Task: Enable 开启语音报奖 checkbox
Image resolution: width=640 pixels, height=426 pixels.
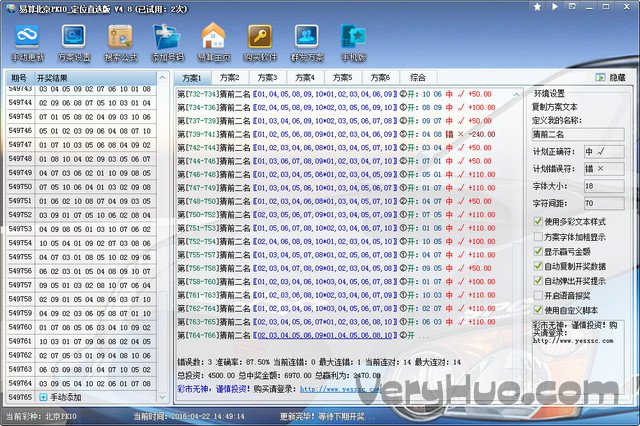Action: 539,296
